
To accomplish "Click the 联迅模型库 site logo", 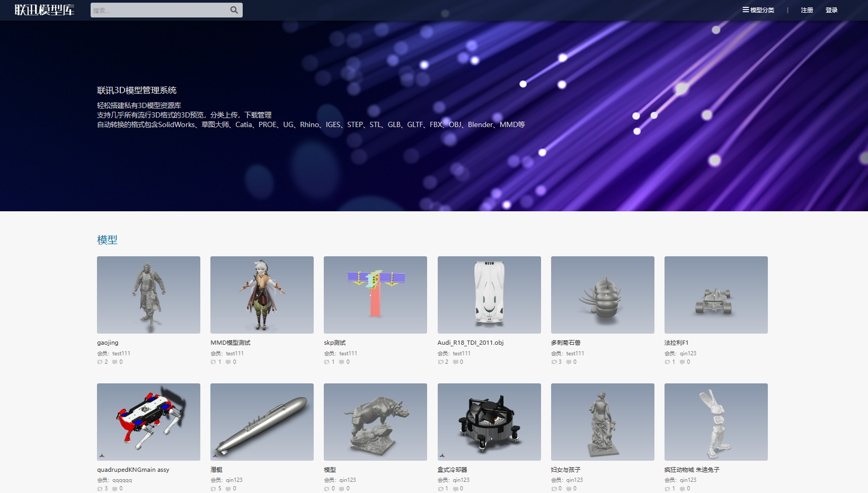I will (45, 10).
